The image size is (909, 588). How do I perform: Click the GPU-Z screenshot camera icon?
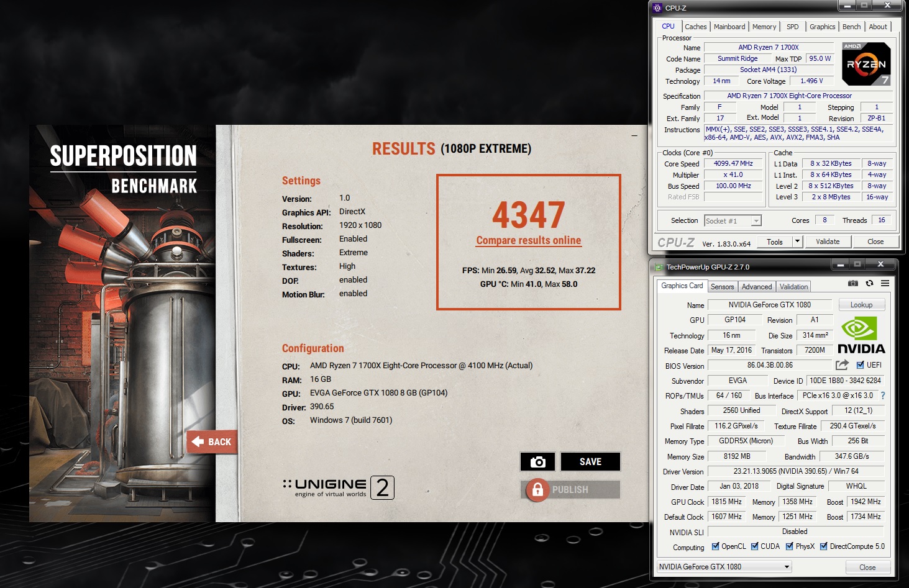(x=853, y=283)
